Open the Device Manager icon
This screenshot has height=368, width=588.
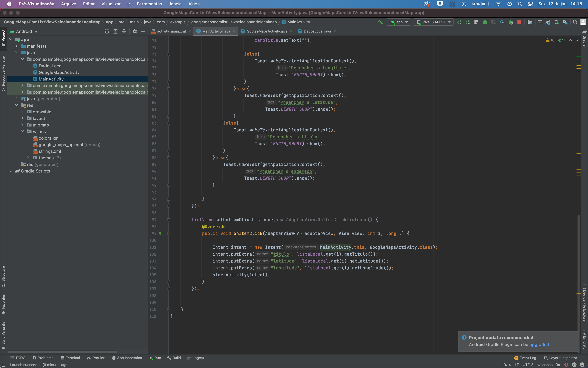(x=556, y=22)
